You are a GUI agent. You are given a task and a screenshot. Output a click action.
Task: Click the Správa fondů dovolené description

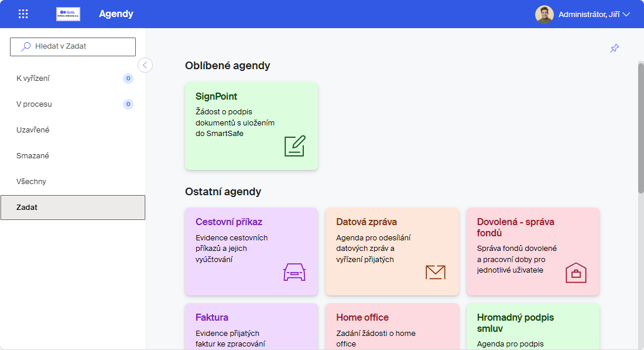tap(517, 259)
